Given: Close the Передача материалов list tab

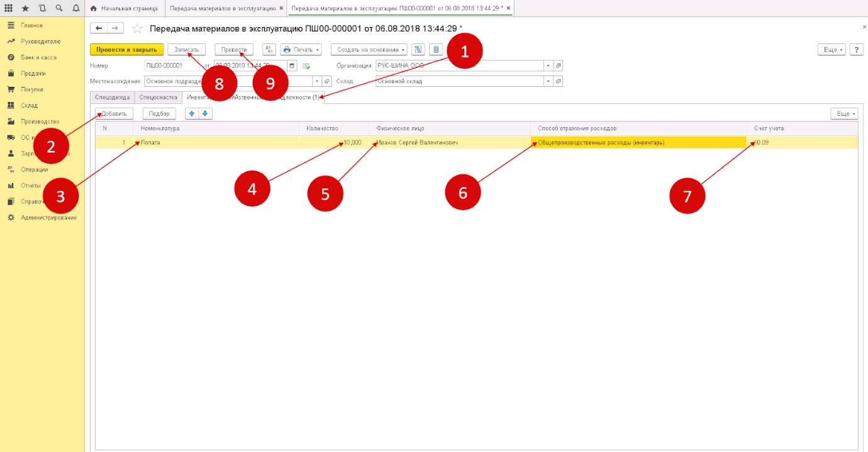Looking at the screenshot, I should click(281, 8).
